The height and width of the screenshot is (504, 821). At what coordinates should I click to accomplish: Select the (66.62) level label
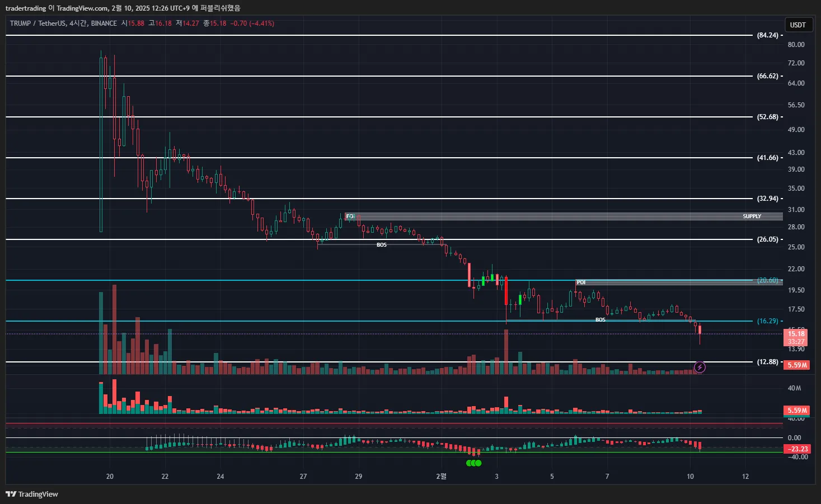pos(767,76)
